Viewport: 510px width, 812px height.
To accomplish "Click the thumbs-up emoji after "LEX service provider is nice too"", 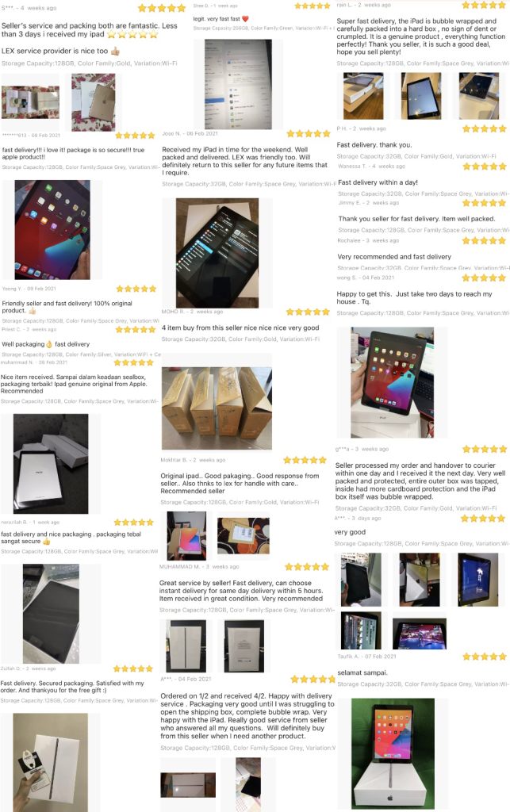I will coord(116,51).
